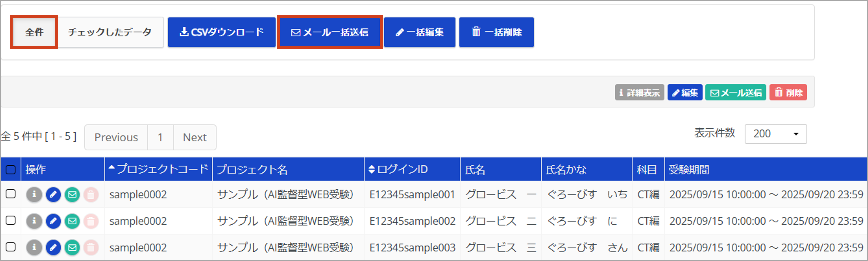Click the 受験期間 column header
This screenshot has width=868, height=261.
(766, 169)
